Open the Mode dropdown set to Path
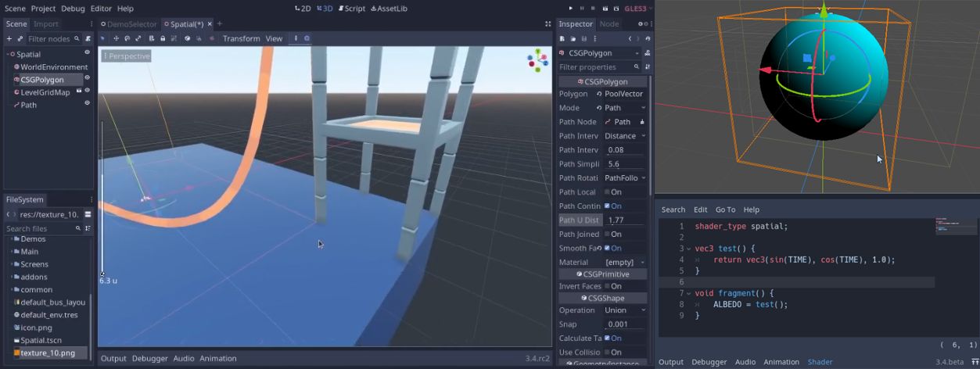980x369 pixels. coord(625,108)
